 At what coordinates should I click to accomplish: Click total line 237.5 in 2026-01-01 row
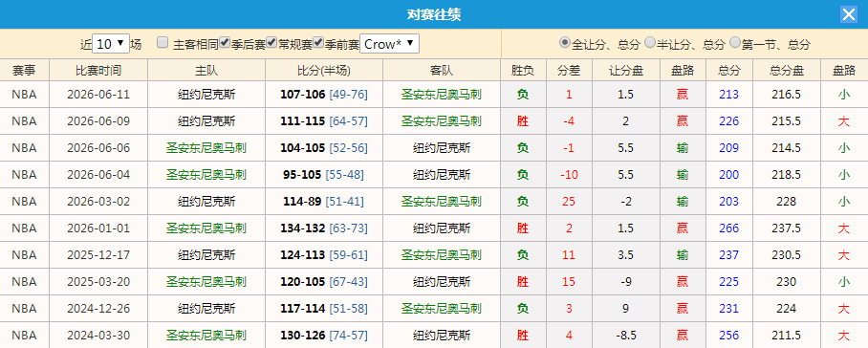click(x=787, y=228)
